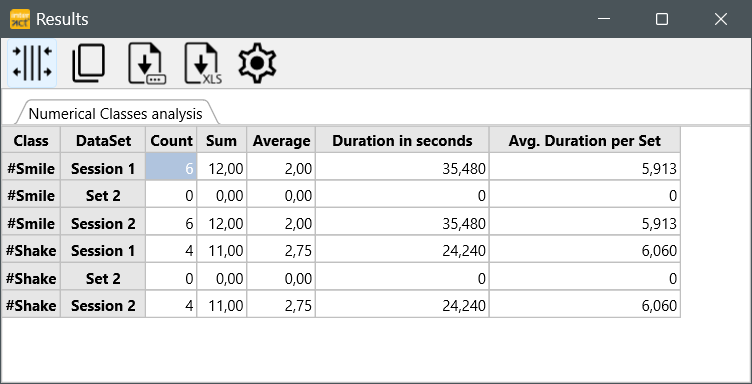This screenshot has width=752, height=384.
Task: Click the Avg. Duration per Set header
Action: coord(585,140)
